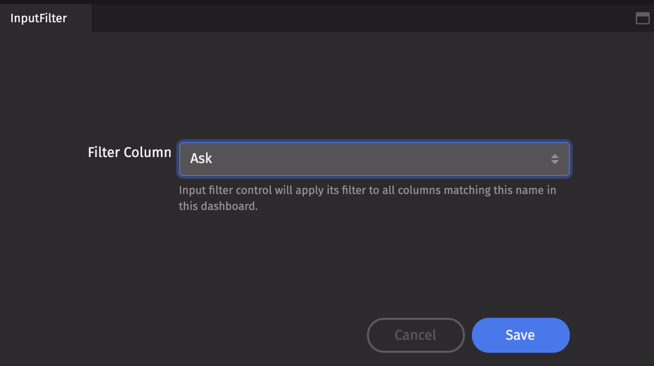654x366 pixels.
Task: Expand column choices using the select arrows
Action: click(x=554, y=159)
